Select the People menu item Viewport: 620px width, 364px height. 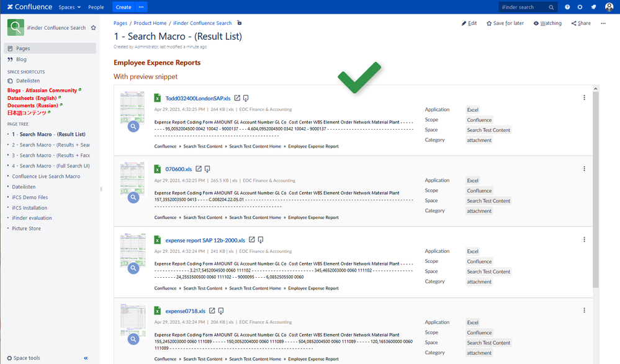[x=96, y=7]
